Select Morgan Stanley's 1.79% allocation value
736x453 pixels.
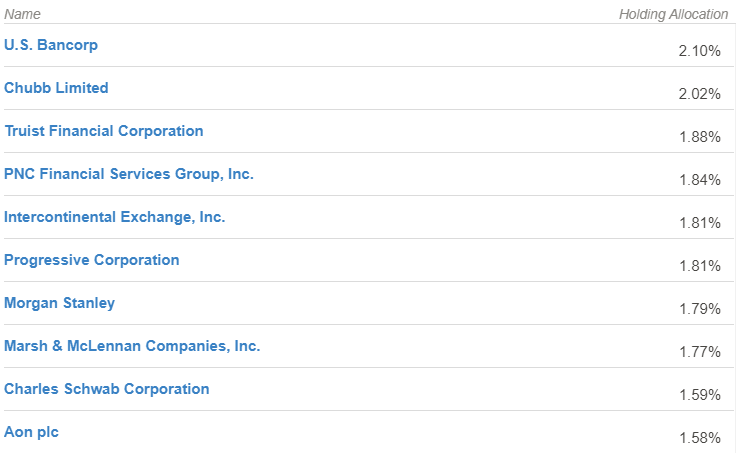[699, 309]
